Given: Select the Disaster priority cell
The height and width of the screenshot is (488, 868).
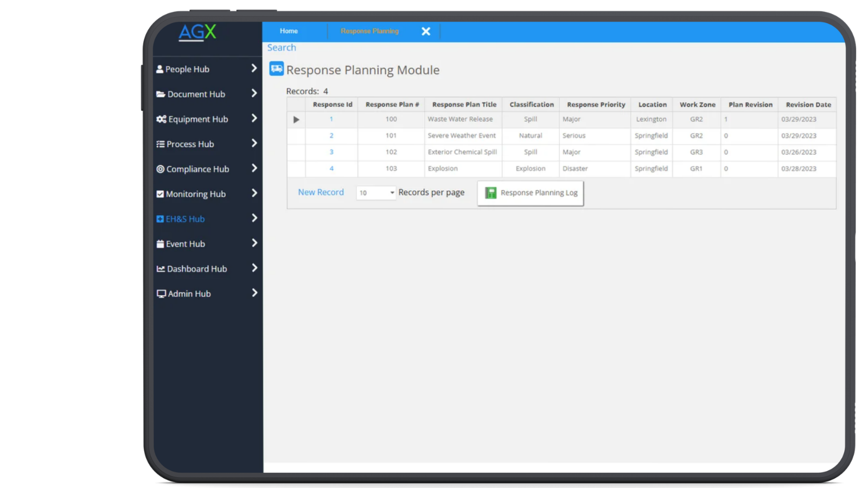Looking at the screenshot, I should point(595,169).
